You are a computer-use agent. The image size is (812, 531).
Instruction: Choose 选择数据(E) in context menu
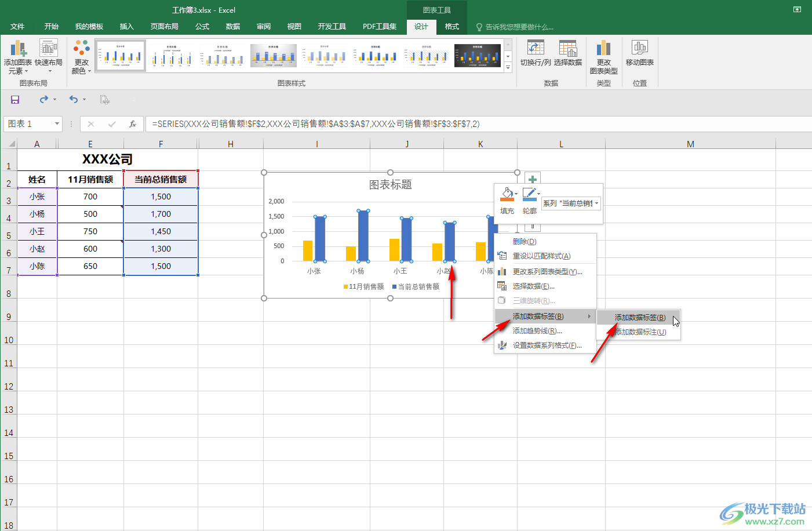coord(545,286)
